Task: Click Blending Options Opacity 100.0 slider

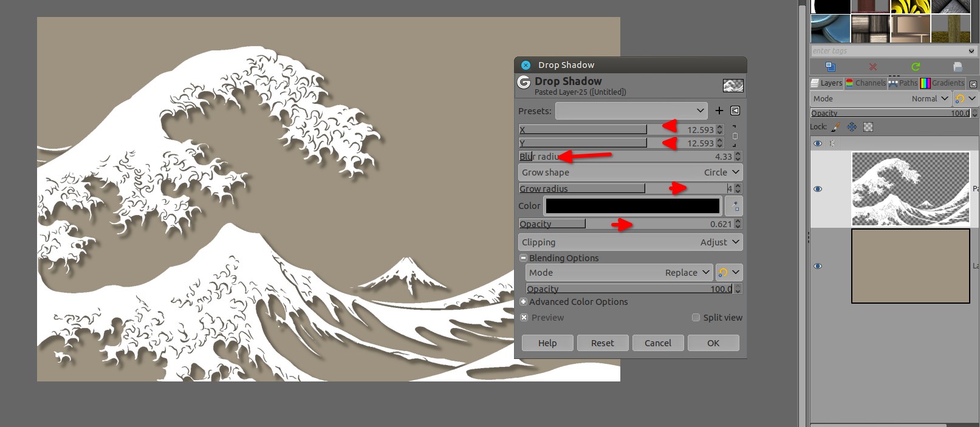Action: click(629, 289)
